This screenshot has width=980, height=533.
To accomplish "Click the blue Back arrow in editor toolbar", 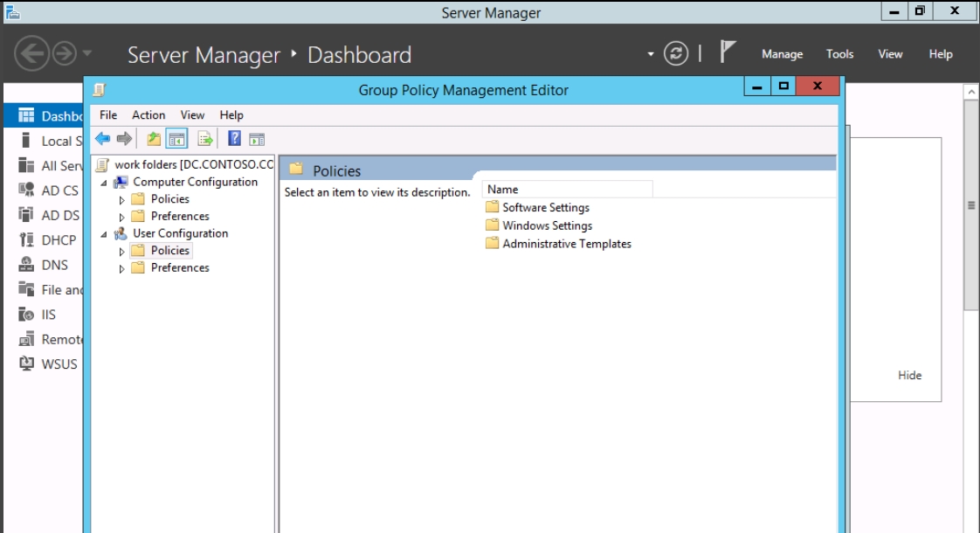I will click(102, 139).
